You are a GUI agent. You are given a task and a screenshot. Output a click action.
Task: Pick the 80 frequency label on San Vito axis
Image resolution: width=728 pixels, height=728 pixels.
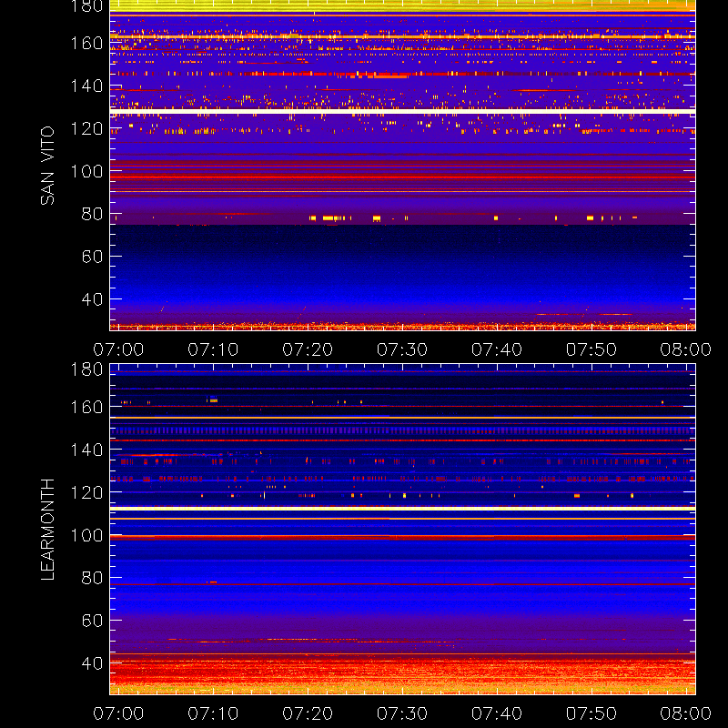tap(92, 214)
